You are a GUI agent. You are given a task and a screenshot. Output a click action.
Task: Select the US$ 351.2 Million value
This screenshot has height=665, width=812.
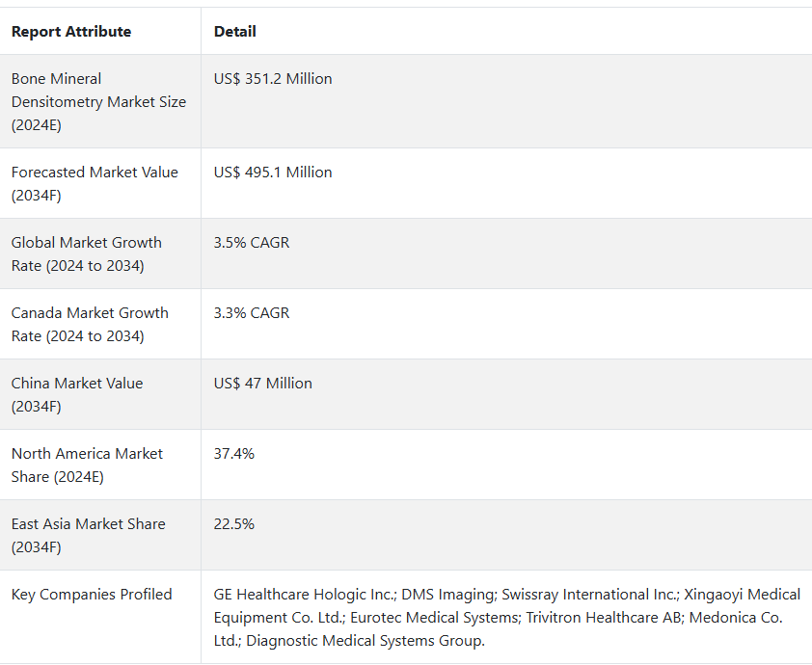pyautogui.click(x=273, y=79)
